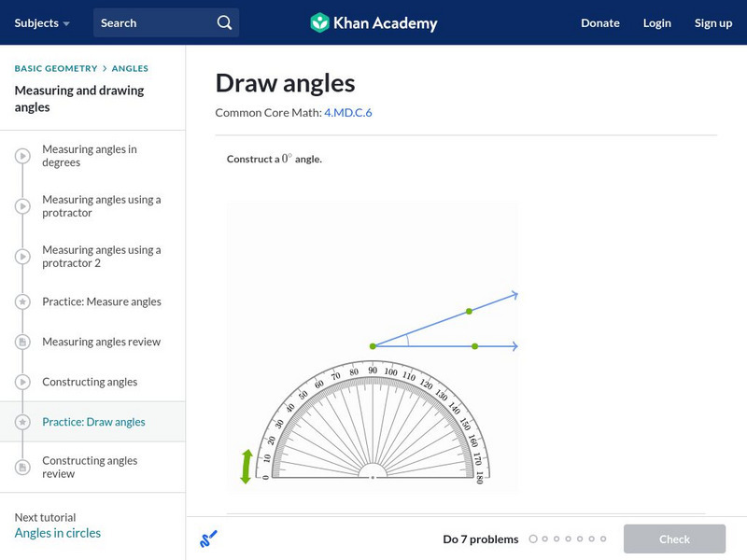Image resolution: width=747 pixels, height=560 pixels.
Task: Click the article icon beside Measuring angles review
Action: (22, 342)
